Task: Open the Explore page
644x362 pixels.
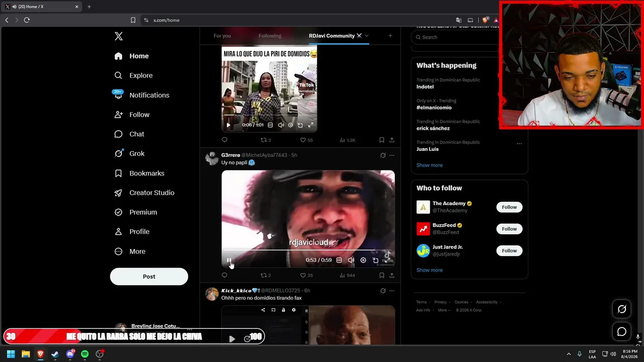Action: (134, 75)
